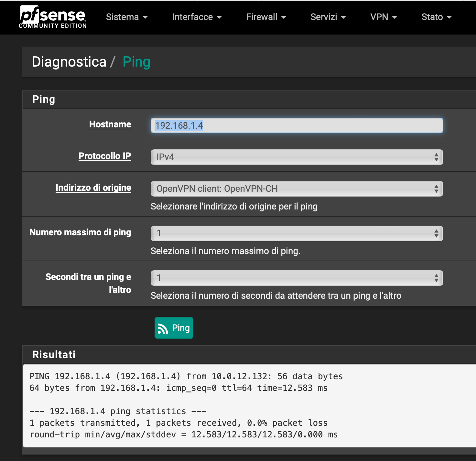The image size is (476, 461).
Task: Click the Risultati panel heading
Action: 54,355
